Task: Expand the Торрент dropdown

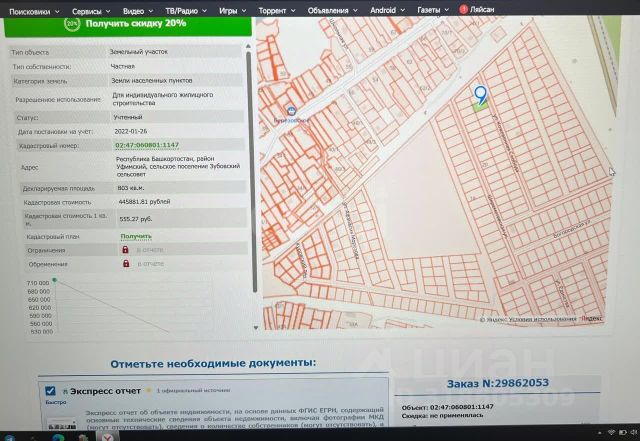Action: point(277,11)
